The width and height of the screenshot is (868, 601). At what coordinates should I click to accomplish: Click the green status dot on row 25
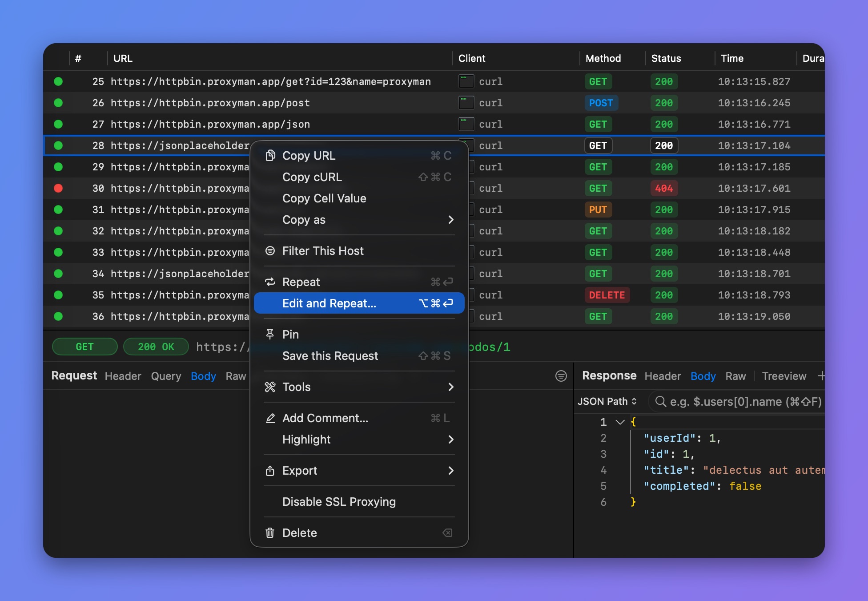pos(58,81)
